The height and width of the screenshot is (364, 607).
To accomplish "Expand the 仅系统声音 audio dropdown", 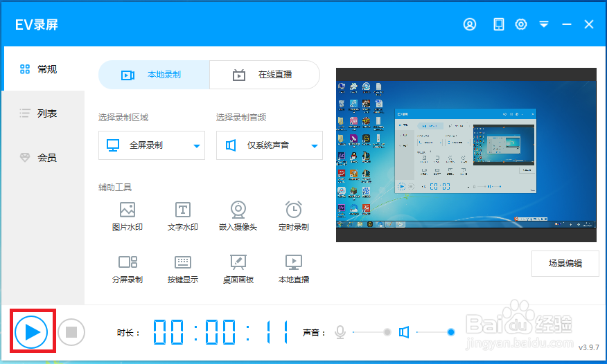I will point(270,145).
